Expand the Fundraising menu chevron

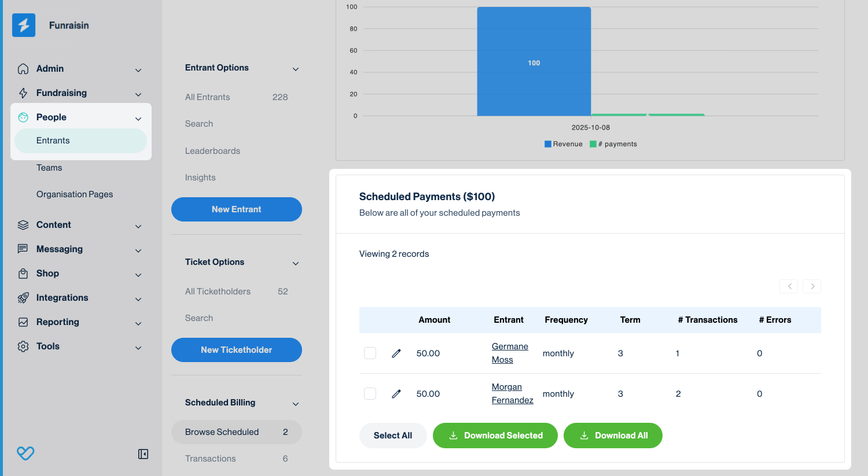[x=138, y=94]
